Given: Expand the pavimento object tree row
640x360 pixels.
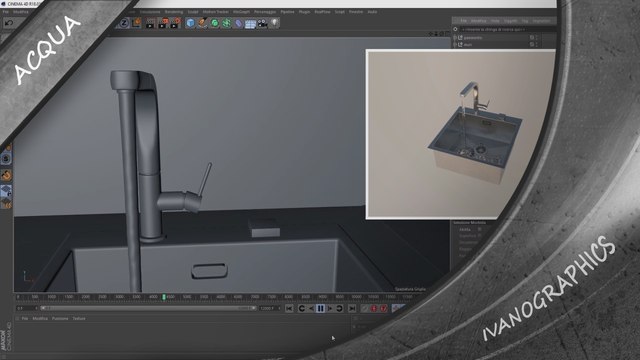Looking at the screenshot, I should 455,38.
